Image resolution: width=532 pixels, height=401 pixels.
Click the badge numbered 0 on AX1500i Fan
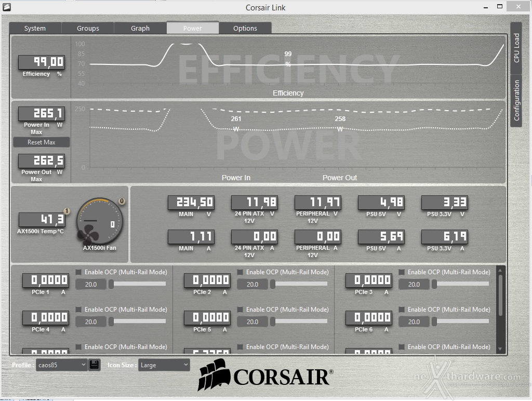(x=122, y=201)
